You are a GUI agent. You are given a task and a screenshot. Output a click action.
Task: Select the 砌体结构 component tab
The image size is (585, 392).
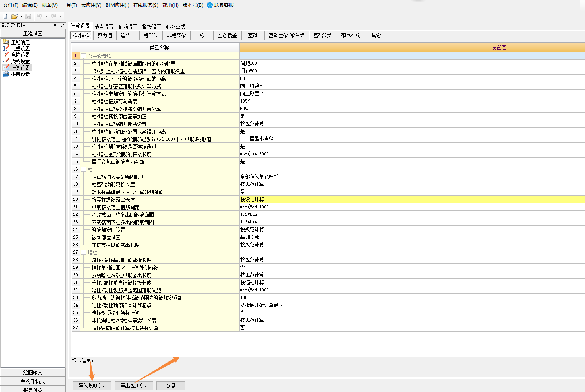(x=351, y=35)
